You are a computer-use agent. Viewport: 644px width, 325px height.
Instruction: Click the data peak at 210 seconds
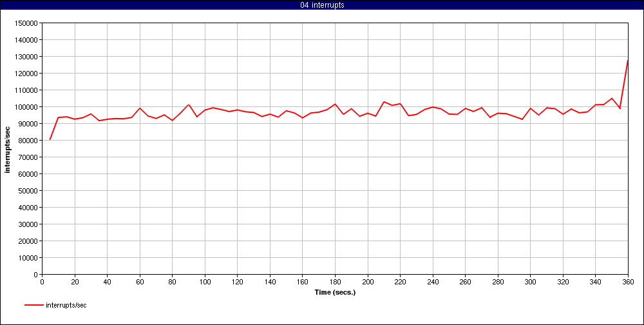coord(384,102)
